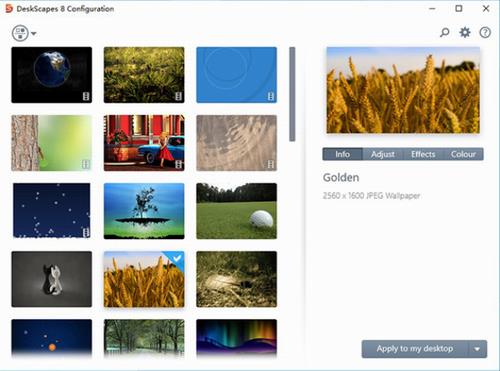Switch to the Adjust tab
The image size is (500, 371).
click(x=383, y=154)
